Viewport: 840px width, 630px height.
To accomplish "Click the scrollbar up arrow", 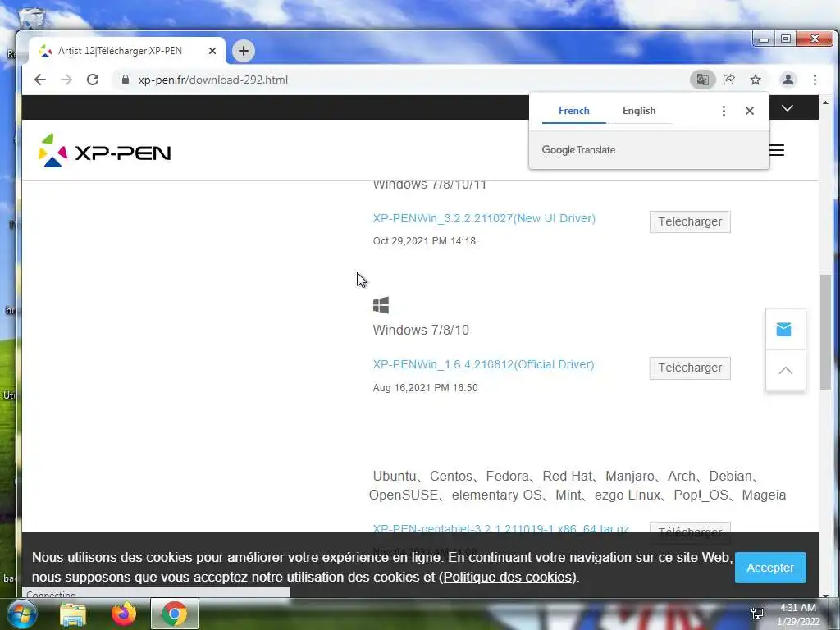I will 825,103.
